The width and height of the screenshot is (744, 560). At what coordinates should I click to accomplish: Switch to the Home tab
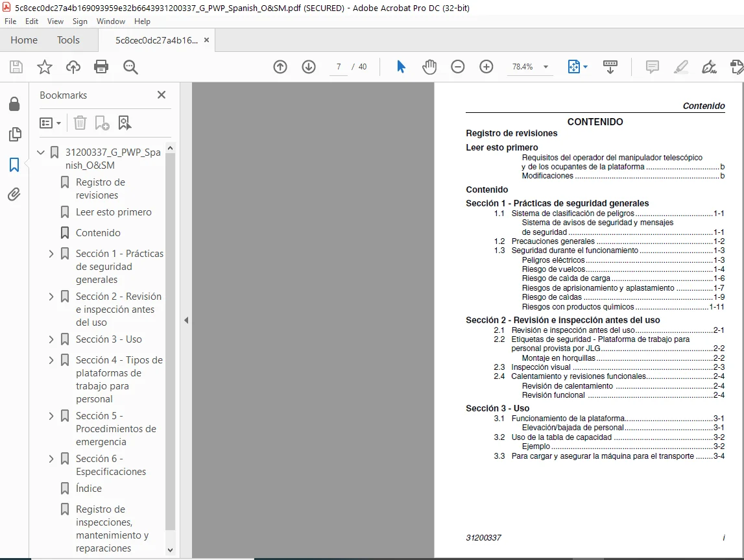click(x=24, y=40)
